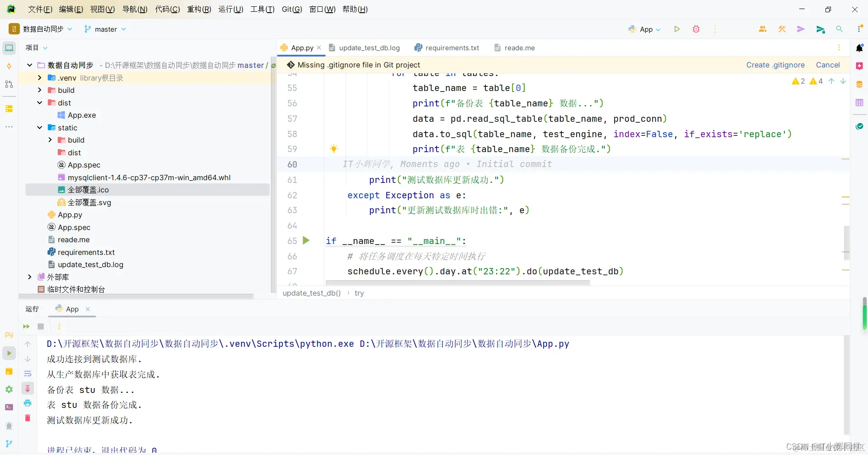This screenshot has width=868, height=455.
Task: Expand the 外部库 node
Action: [30, 277]
